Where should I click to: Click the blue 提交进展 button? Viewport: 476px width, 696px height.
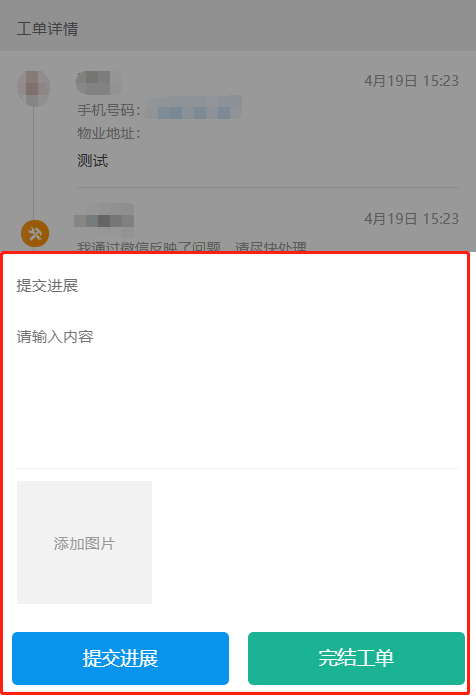tap(120, 658)
